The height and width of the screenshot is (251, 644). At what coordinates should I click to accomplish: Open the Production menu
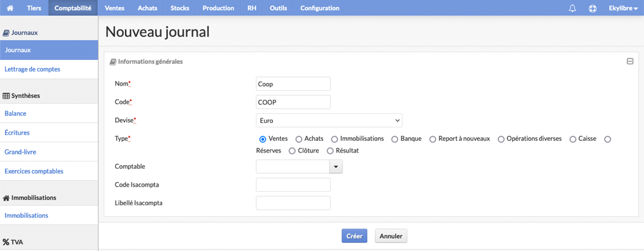(x=218, y=8)
